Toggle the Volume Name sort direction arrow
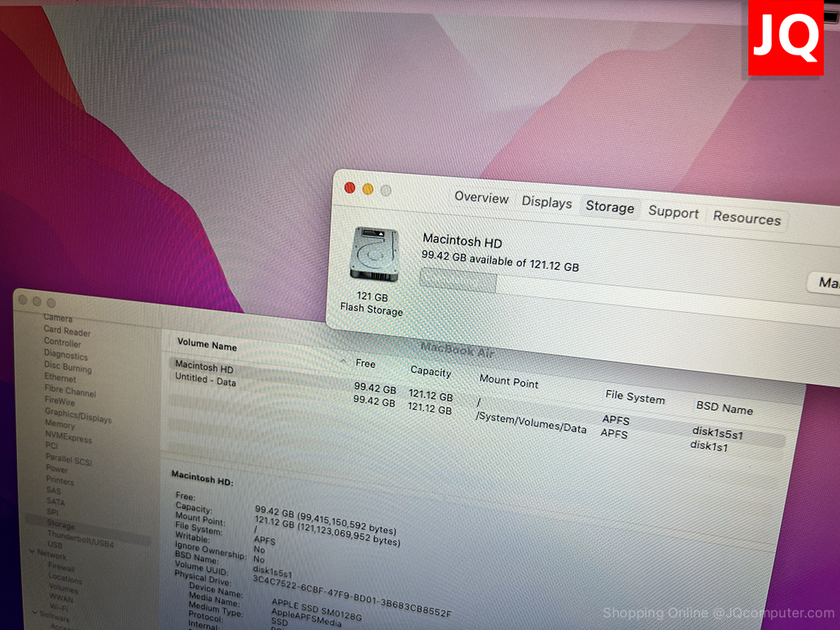 click(344, 361)
